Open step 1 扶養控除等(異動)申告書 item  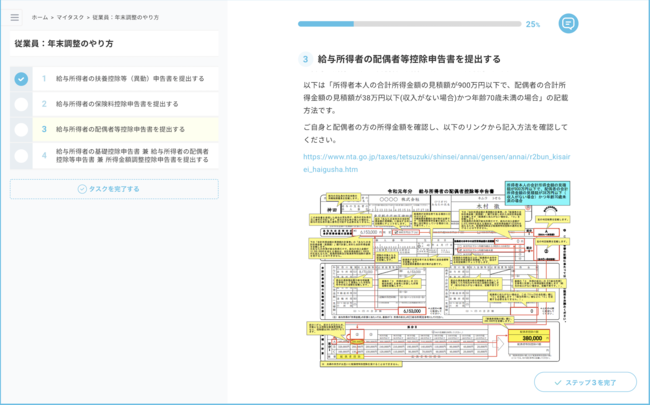click(130, 78)
